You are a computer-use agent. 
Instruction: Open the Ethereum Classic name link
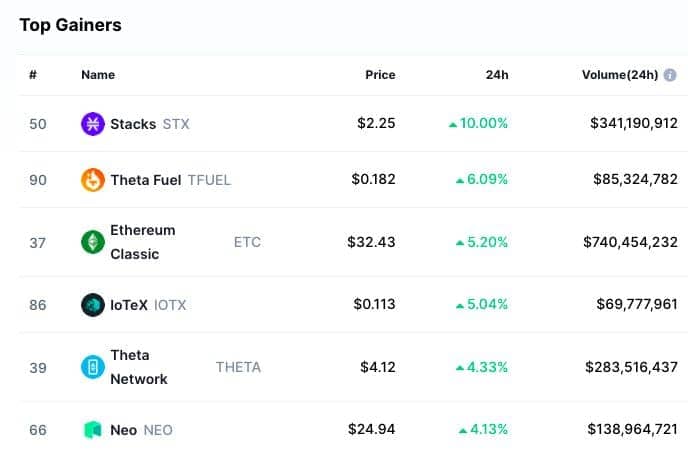click(143, 242)
